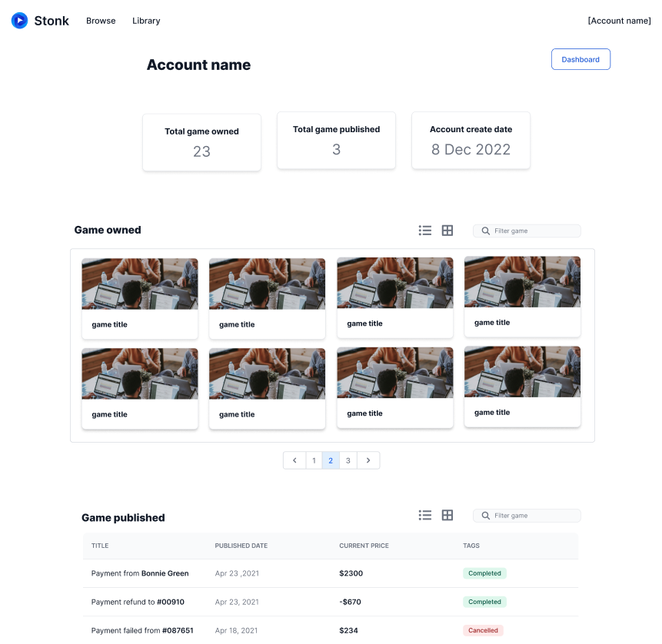Open the Library menu item
662x644 pixels.
(146, 21)
